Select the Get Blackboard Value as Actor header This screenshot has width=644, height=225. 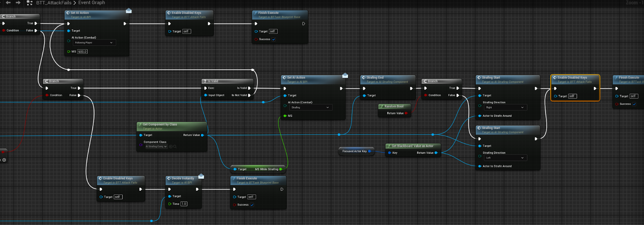coord(413,146)
